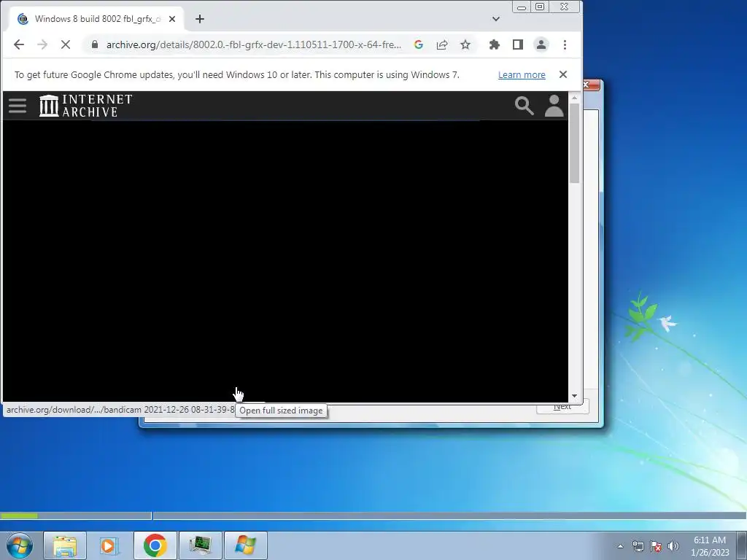View site security lock information
747x560 pixels.
pyautogui.click(x=94, y=44)
